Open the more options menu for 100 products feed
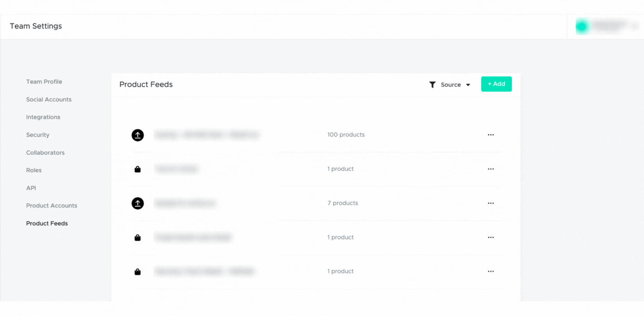Viewport: 644px width, 316px height. click(491, 135)
